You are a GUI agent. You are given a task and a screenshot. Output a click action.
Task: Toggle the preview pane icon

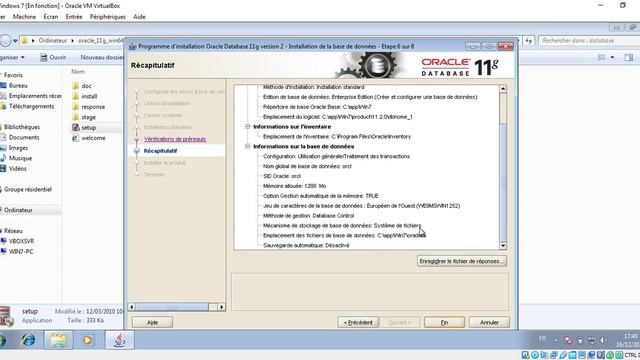coord(629,58)
